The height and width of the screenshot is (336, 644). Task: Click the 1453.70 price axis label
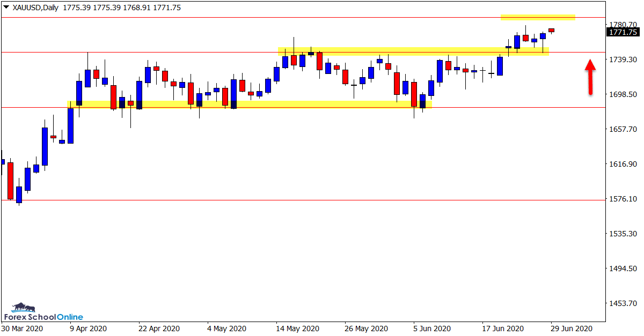[x=624, y=303]
